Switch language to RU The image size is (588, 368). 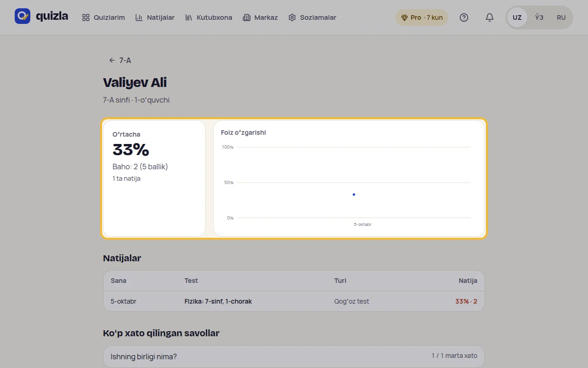coord(561,17)
